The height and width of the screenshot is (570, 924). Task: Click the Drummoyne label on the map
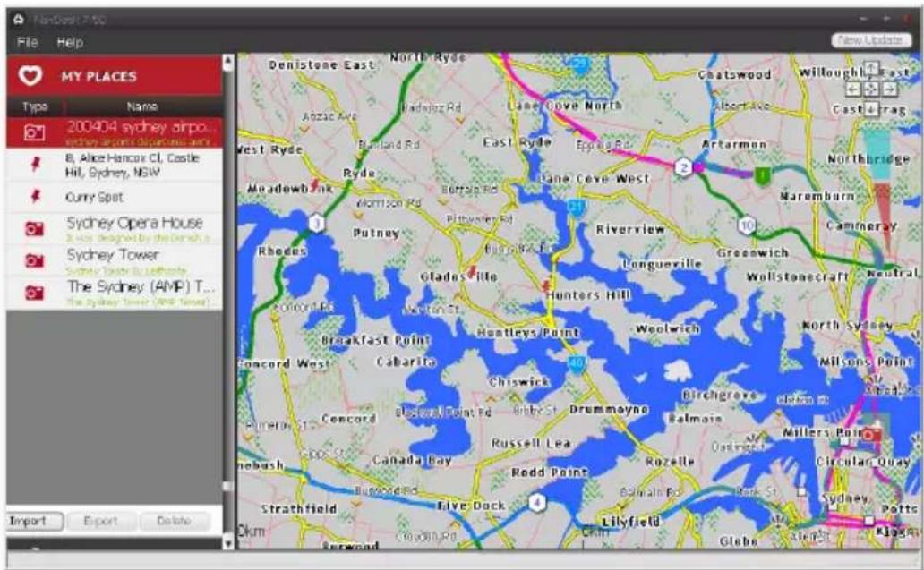(x=609, y=409)
